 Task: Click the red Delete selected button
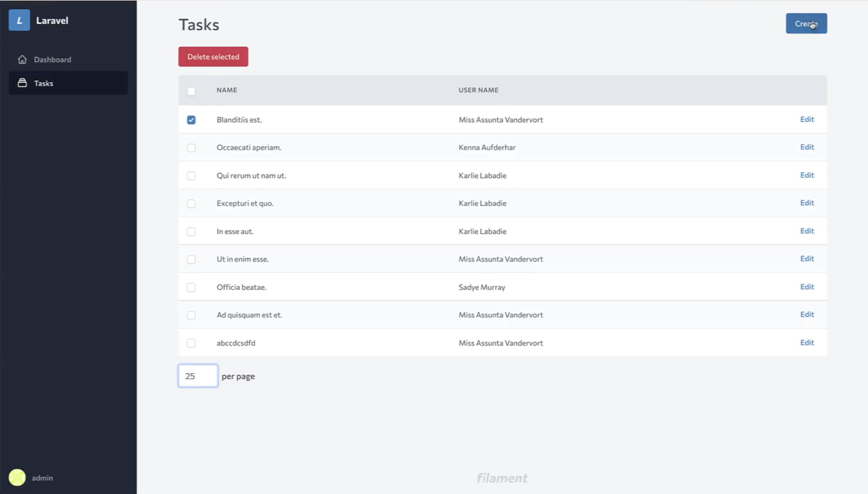pyautogui.click(x=213, y=57)
